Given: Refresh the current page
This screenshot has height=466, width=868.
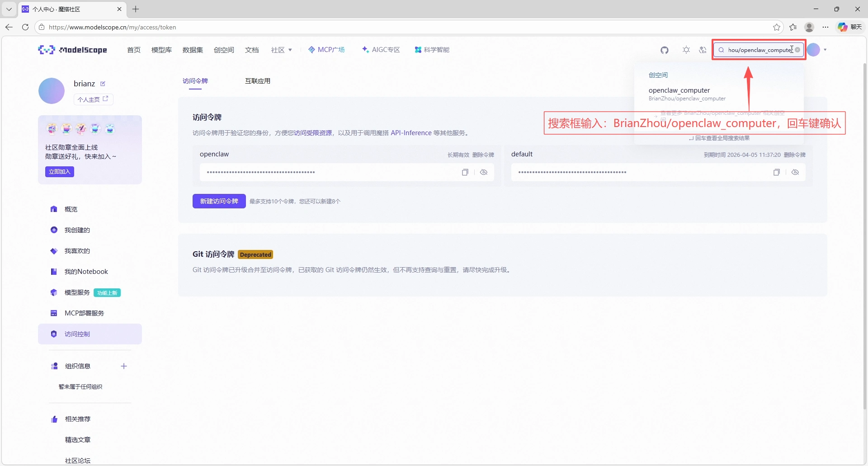Looking at the screenshot, I should coord(25,27).
